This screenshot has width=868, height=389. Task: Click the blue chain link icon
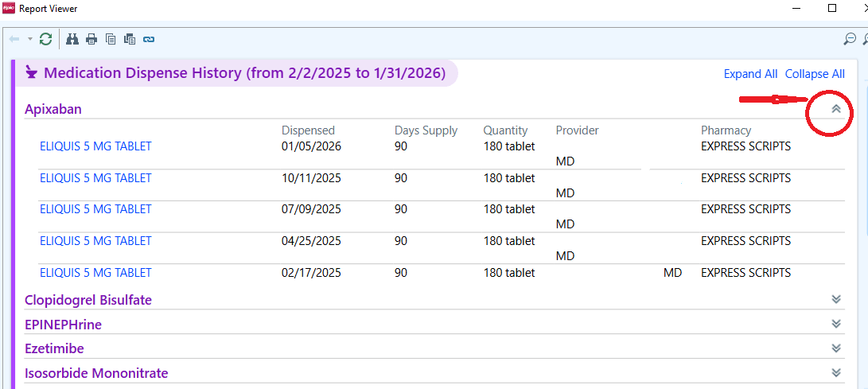coord(149,39)
